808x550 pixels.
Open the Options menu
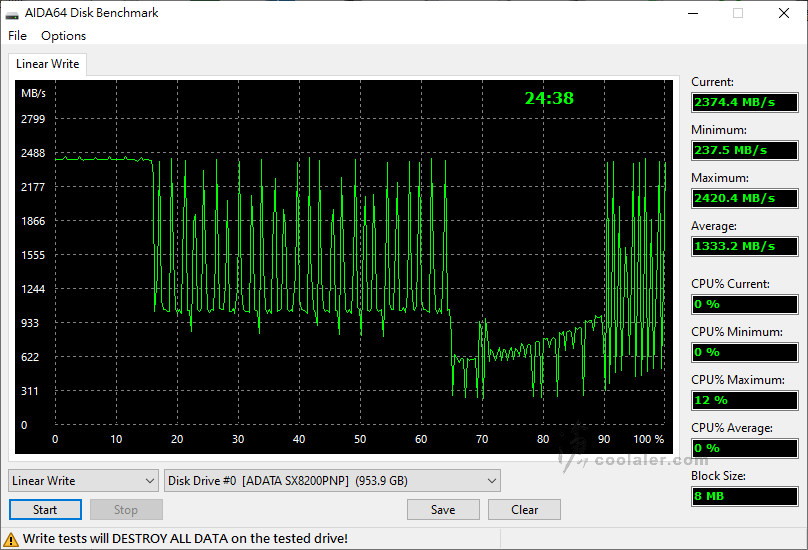click(63, 36)
